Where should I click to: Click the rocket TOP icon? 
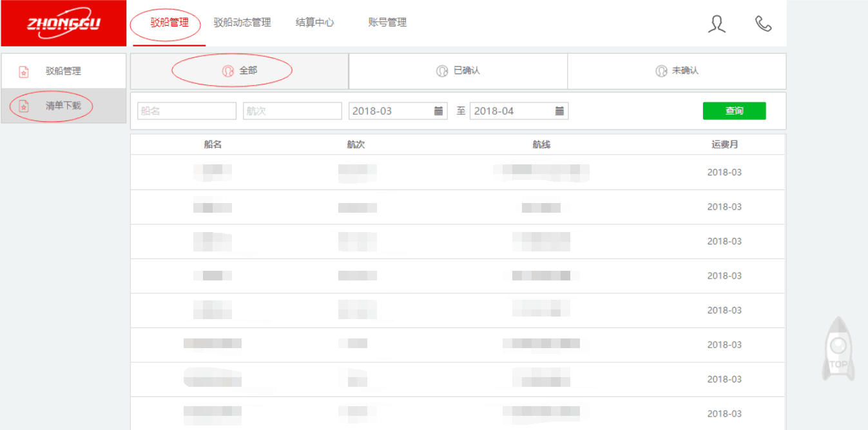coord(838,348)
